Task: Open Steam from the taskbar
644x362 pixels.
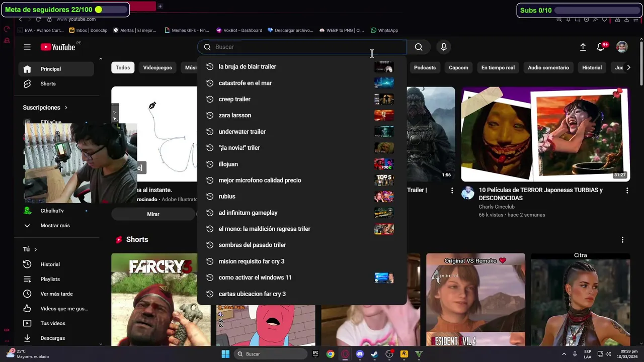Action: (x=374, y=354)
